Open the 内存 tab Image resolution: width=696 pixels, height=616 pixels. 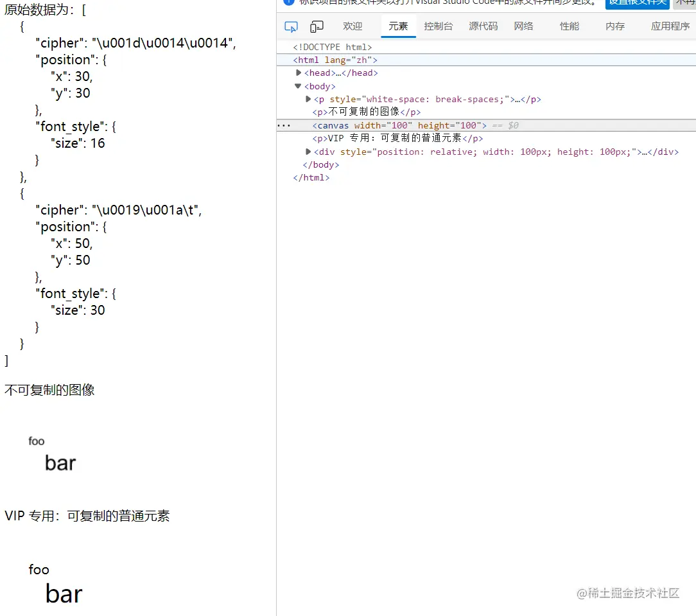pos(614,26)
